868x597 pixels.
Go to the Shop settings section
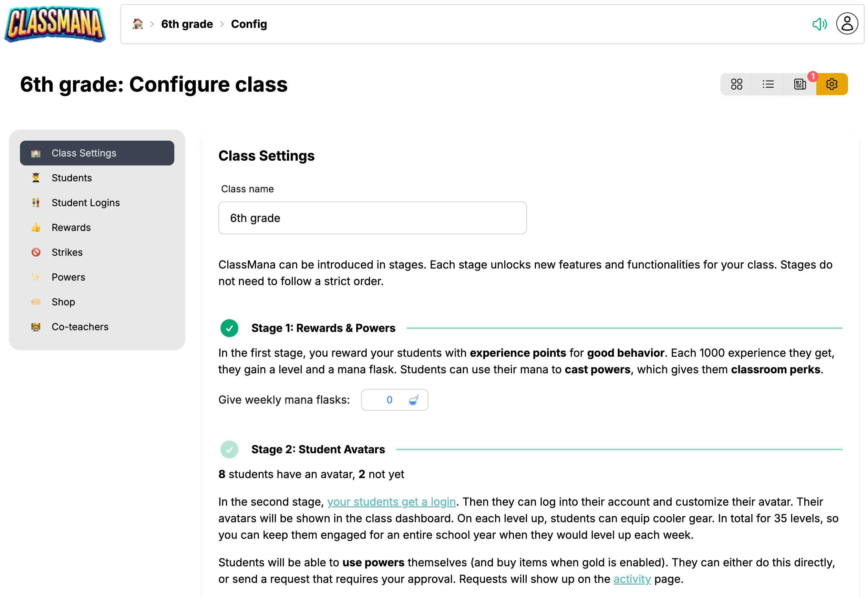click(63, 302)
